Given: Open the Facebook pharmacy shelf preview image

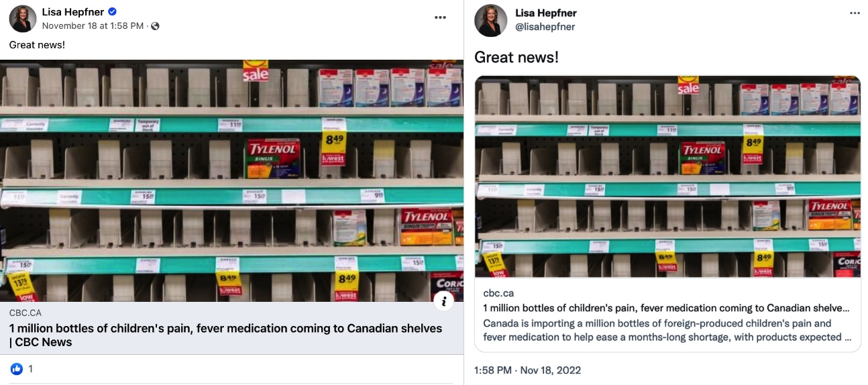Looking at the screenshot, I should [x=231, y=181].
